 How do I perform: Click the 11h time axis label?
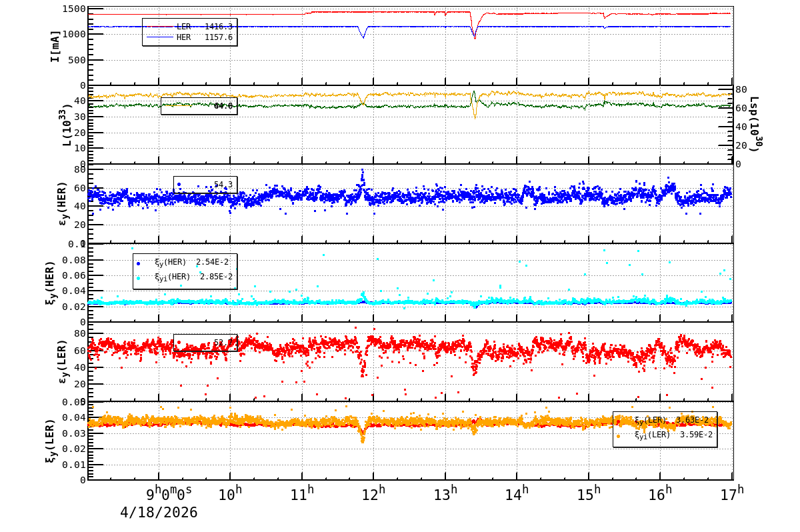[302, 495]
